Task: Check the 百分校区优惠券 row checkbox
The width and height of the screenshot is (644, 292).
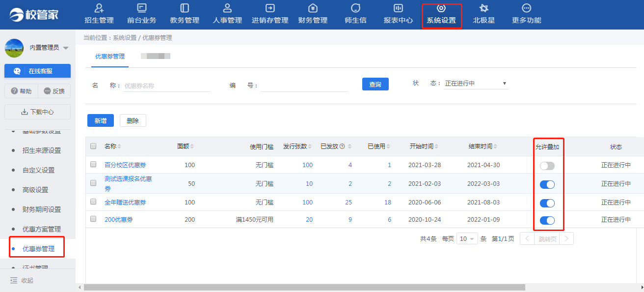Action: (x=93, y=164)
